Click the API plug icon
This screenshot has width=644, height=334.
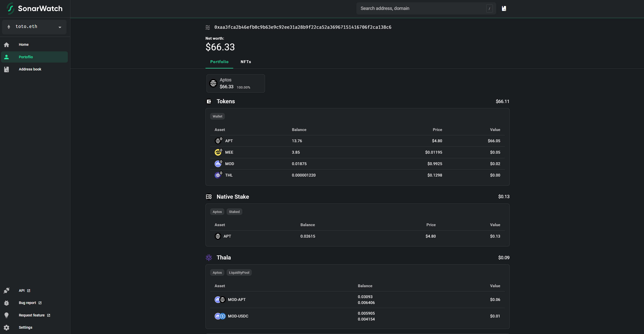click(7, 291)
